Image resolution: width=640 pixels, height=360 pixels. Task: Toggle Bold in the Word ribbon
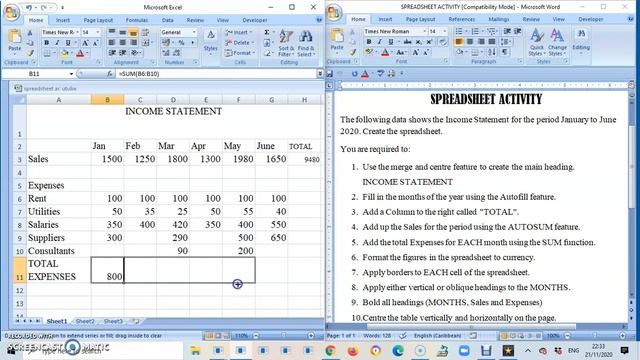[x=369, y=42]
